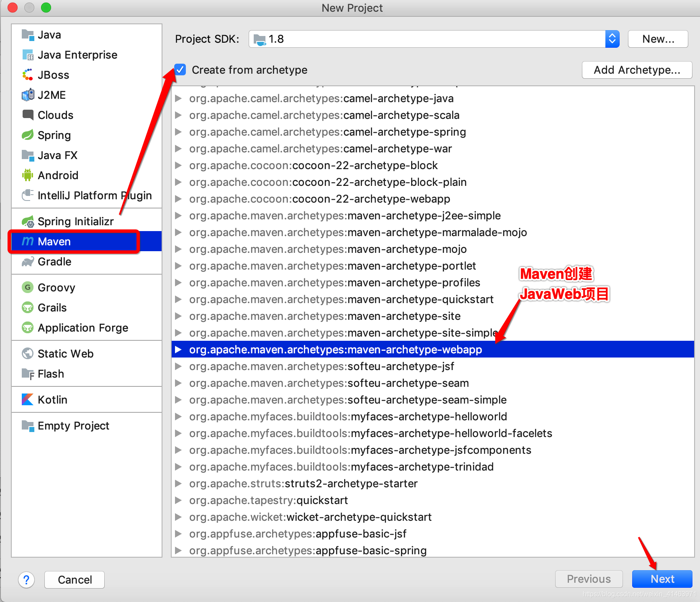Image resolution: width=700 pixels, height=602 pixels.
Task: Expand wicket-archetype-quickstart node
Action: coord(178,517)
